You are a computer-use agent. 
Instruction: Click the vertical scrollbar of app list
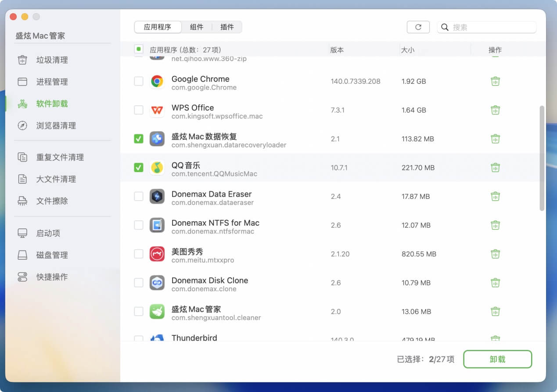coord(542,158)
